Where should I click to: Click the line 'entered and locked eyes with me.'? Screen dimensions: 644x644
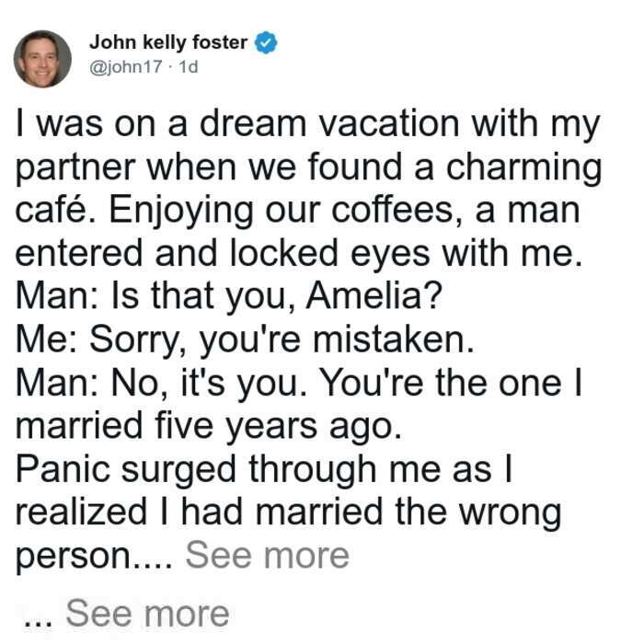point(299,253)
